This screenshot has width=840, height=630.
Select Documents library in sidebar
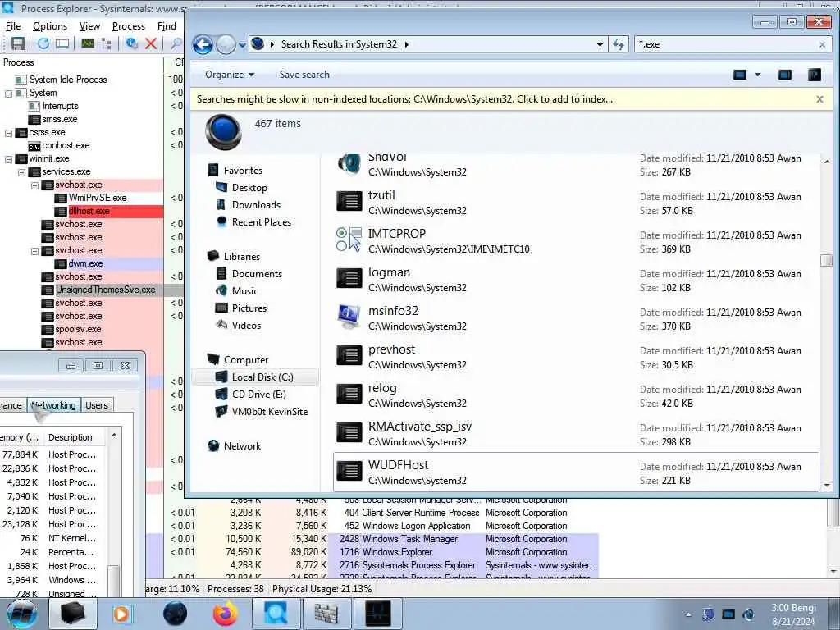[x=257, y=274]
